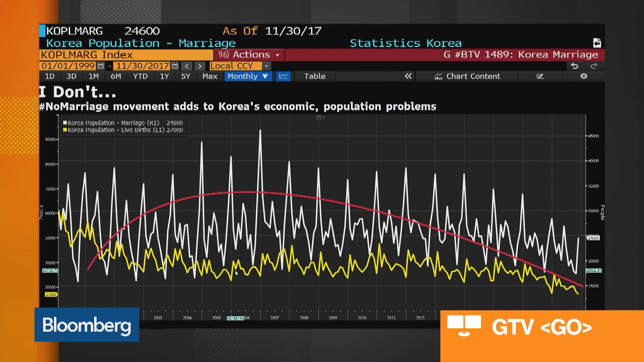
Task: Open the Monthly periodicity dropdown
Action: click(248, 76)
